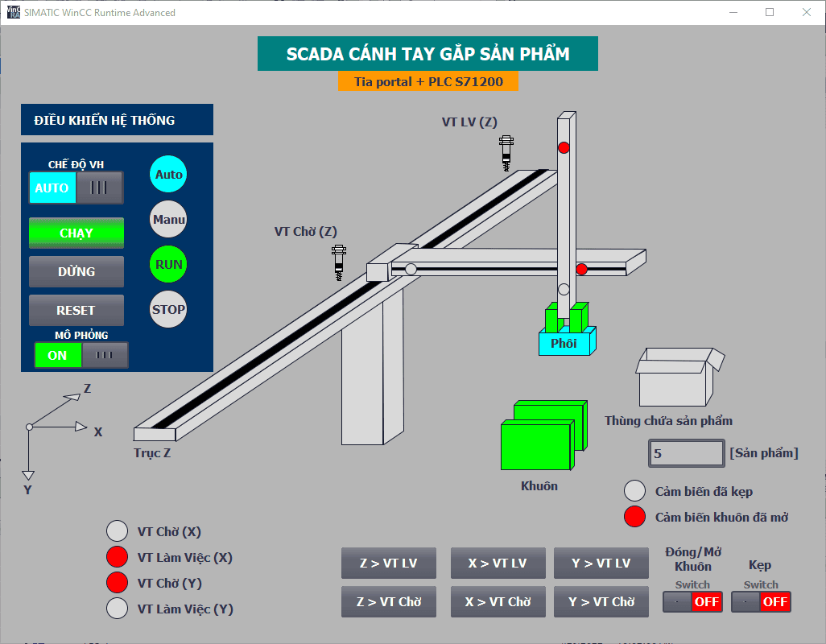This screenshot has height=644, width=826.
Task: Click the Y > VT LV button
Action: [601, 563]
